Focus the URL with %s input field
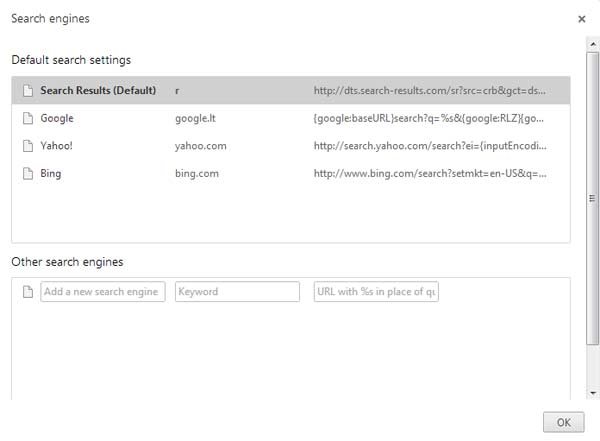Viewport: 600px width, 441px height. 376,292
